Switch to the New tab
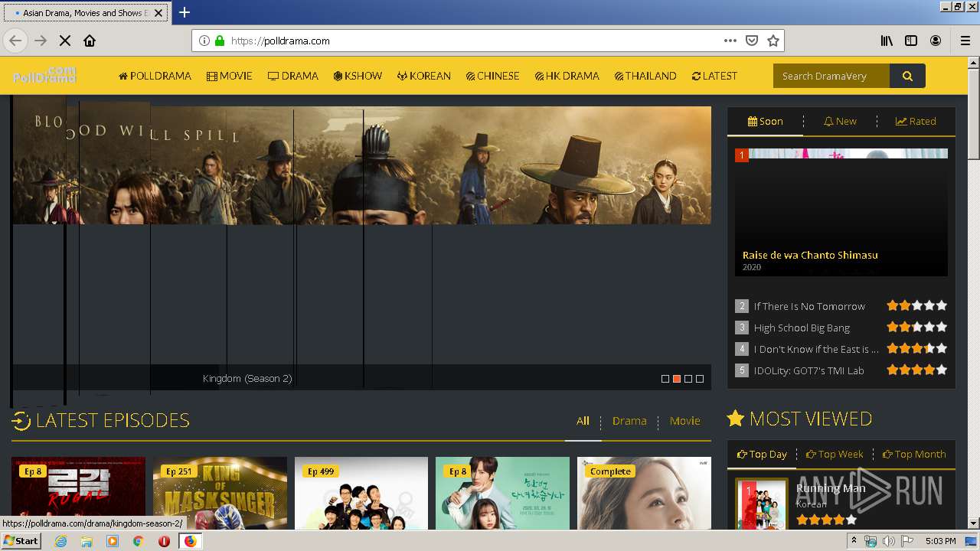The image size is (980, 551). [840, 121]
